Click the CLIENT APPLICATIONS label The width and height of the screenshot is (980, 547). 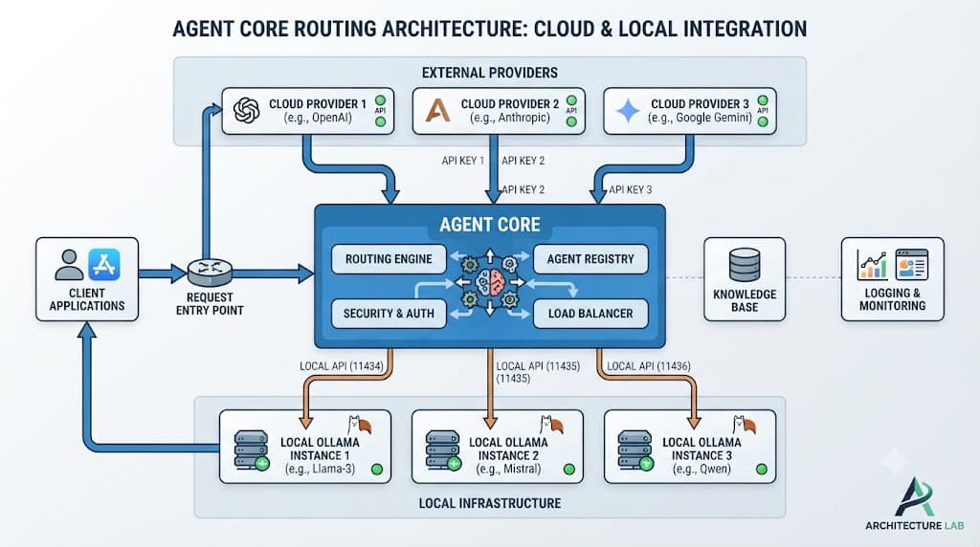(x=87, y=299)
